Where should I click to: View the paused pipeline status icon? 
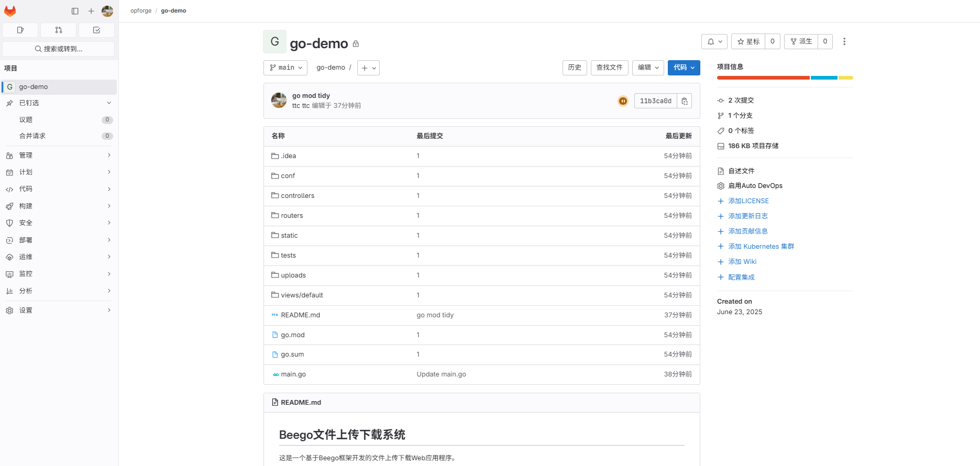coord(623,101)
